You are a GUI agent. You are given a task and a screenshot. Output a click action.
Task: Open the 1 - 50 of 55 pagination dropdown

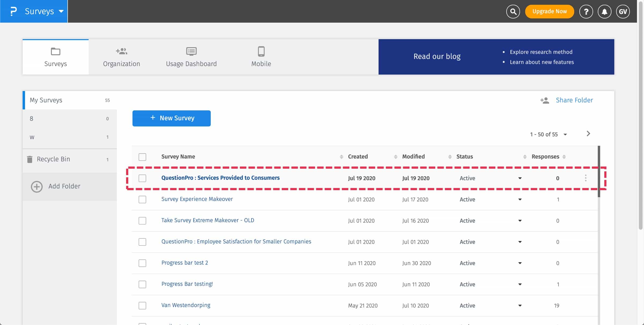tap(565, 135)
